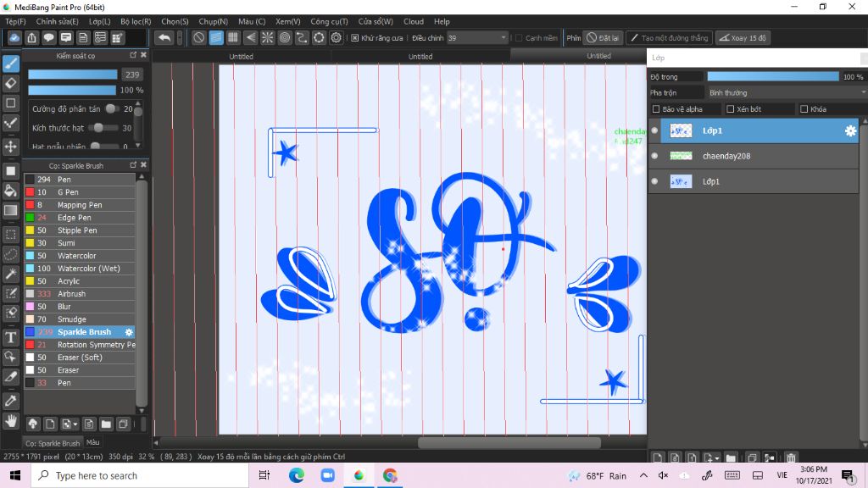Check the Bảo vệ alpha option
The image size is (868, 488).
pyautogui.click(x=656, y=109)
